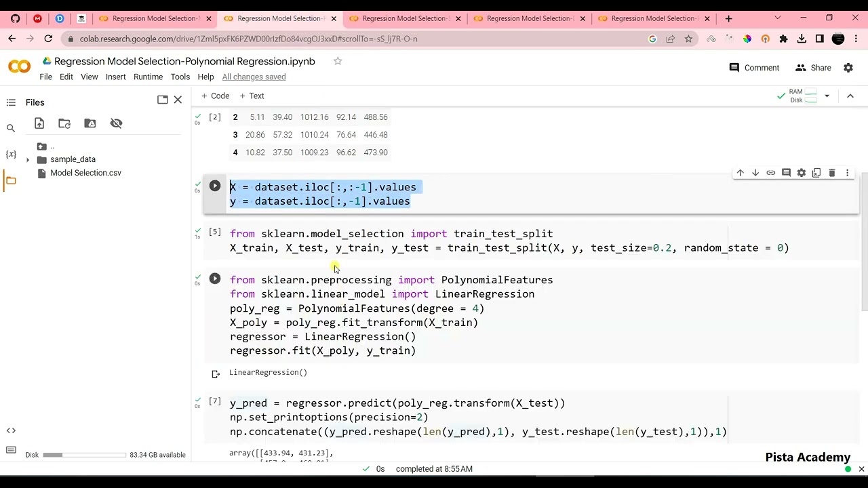Open the Command palette icon bottom left

pos(11,450)
